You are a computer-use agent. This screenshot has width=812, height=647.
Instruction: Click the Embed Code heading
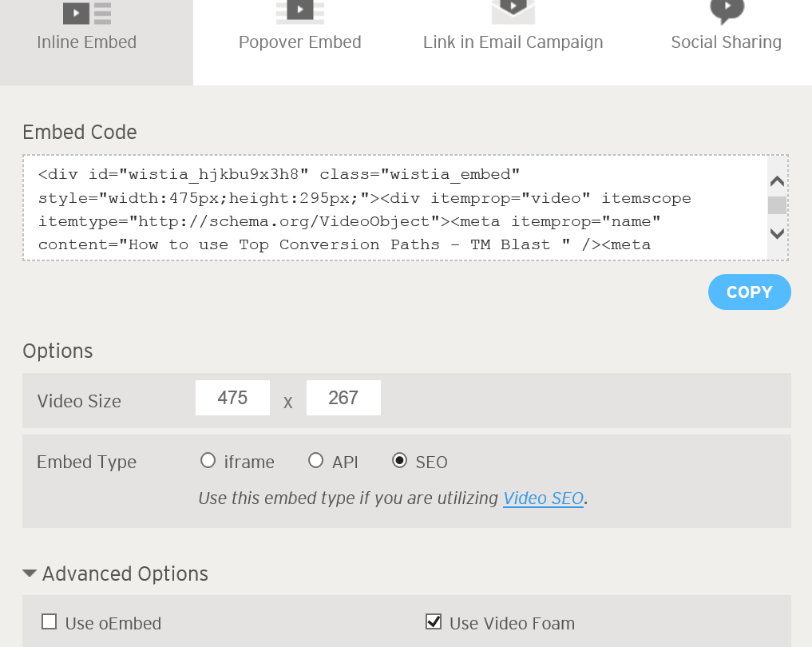[80, 132]
